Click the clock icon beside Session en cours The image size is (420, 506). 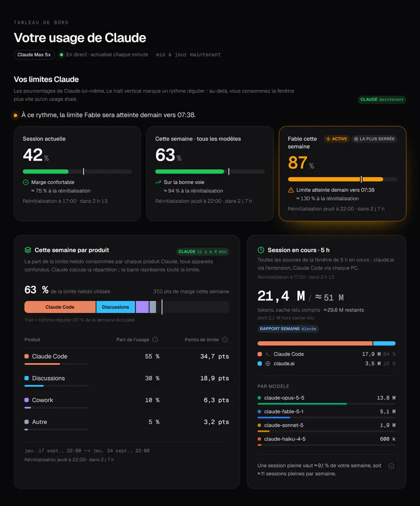click(261, 250)
